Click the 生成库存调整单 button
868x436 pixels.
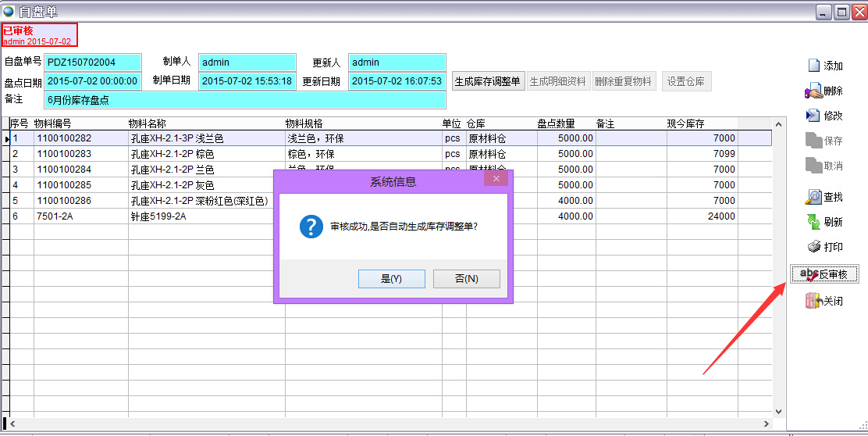point(488,81)
